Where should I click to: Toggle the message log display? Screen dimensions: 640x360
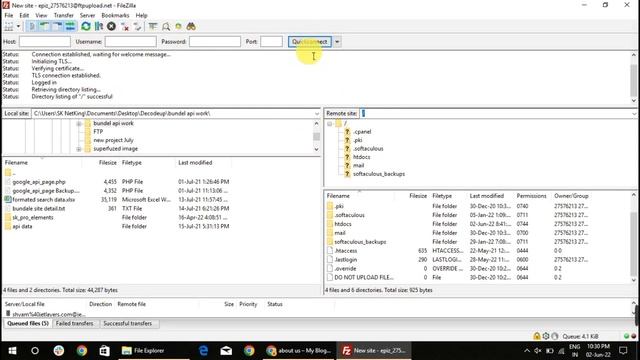(x=31, y=27)
